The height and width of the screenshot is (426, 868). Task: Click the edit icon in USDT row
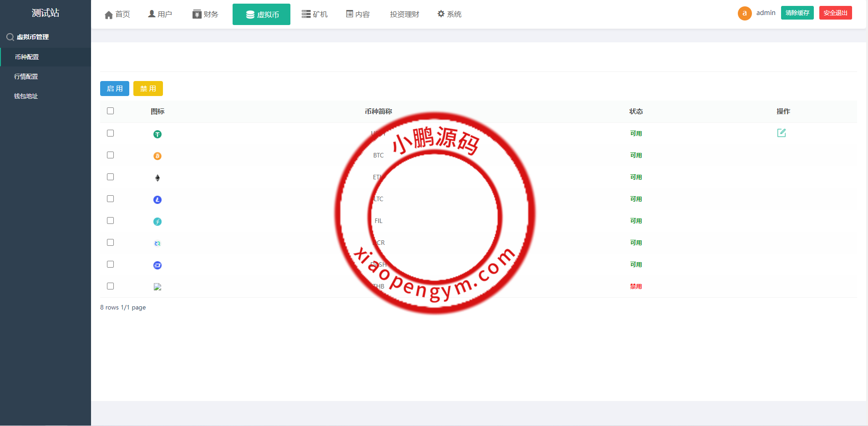click(781, 133)
